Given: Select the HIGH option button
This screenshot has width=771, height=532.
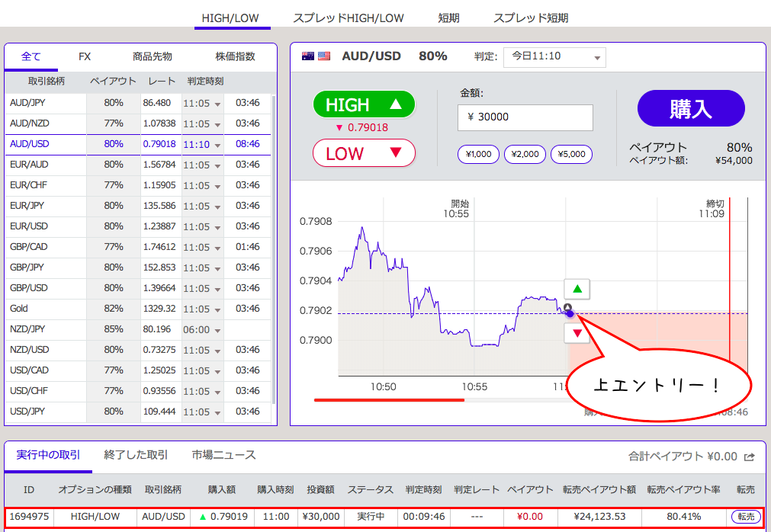Looking at the screenshot, I should click(364, 105).
